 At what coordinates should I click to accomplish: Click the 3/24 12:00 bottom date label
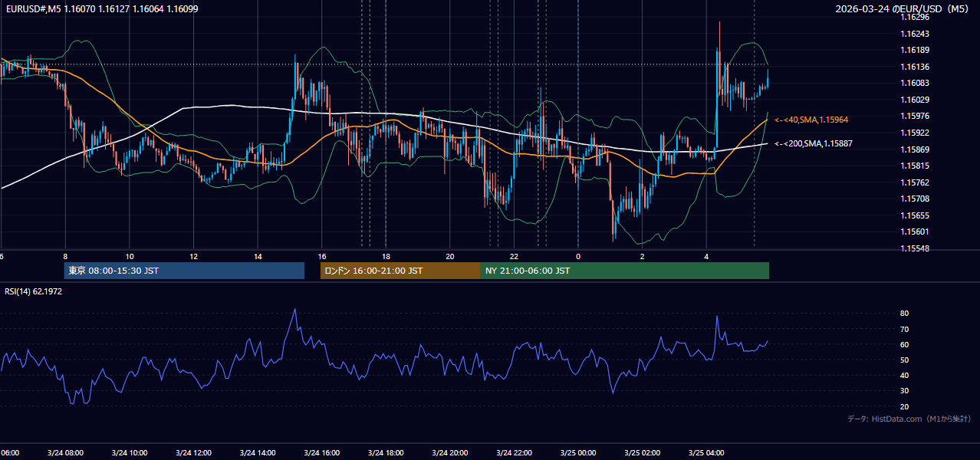click(x=194, y=452)
